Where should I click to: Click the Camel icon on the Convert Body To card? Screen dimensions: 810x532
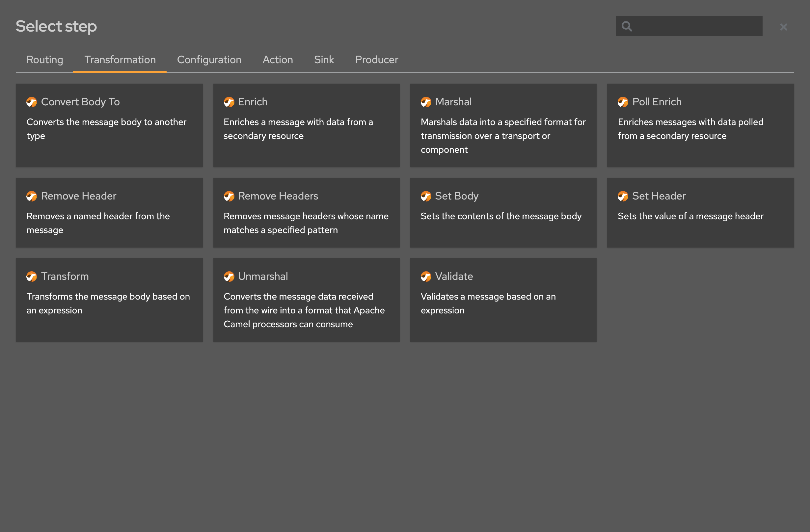coord(31,102)
